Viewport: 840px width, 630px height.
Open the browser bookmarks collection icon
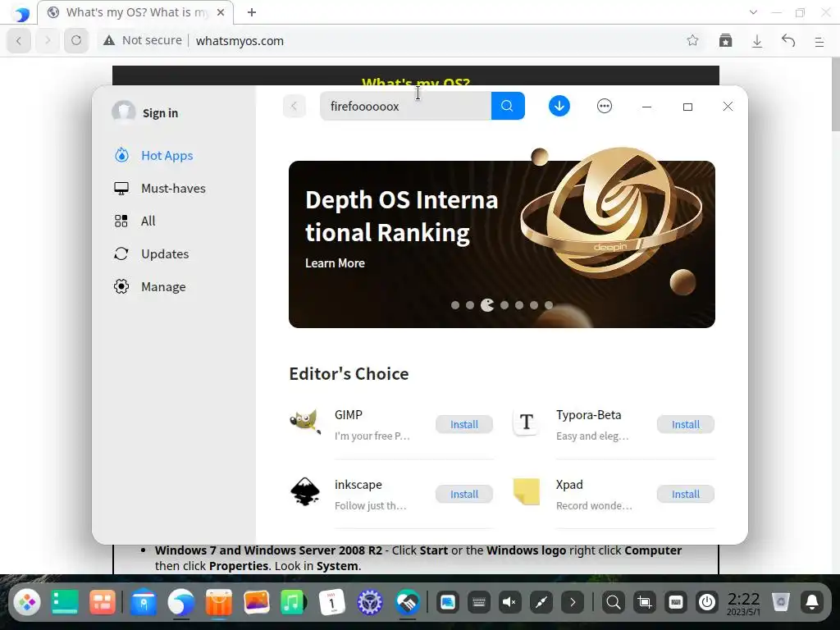tap(725, 41)
